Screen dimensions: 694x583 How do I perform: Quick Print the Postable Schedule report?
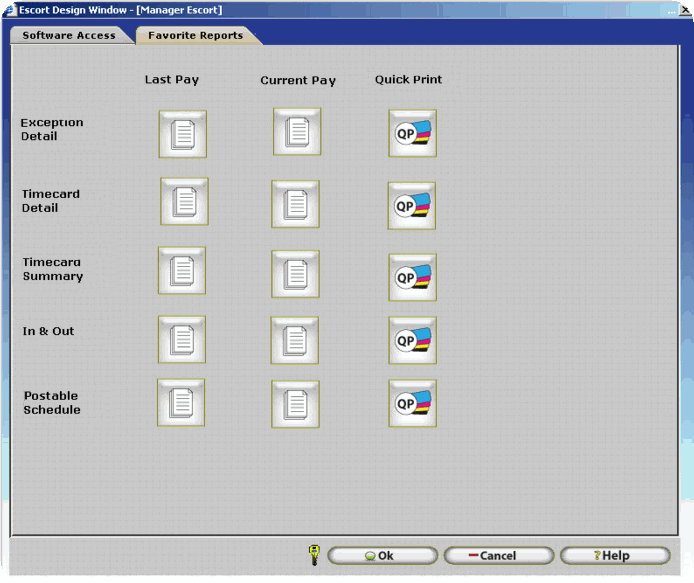coord(412,403)
